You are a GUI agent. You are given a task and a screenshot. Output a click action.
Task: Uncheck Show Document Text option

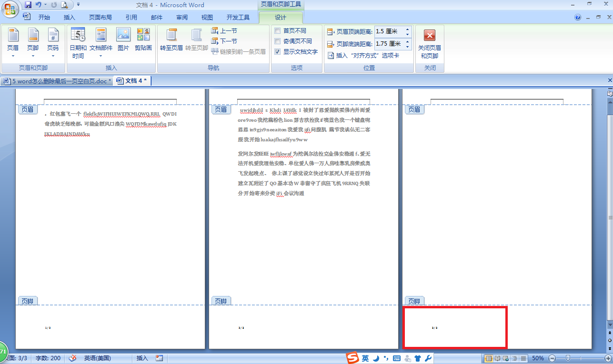[278, 51]
